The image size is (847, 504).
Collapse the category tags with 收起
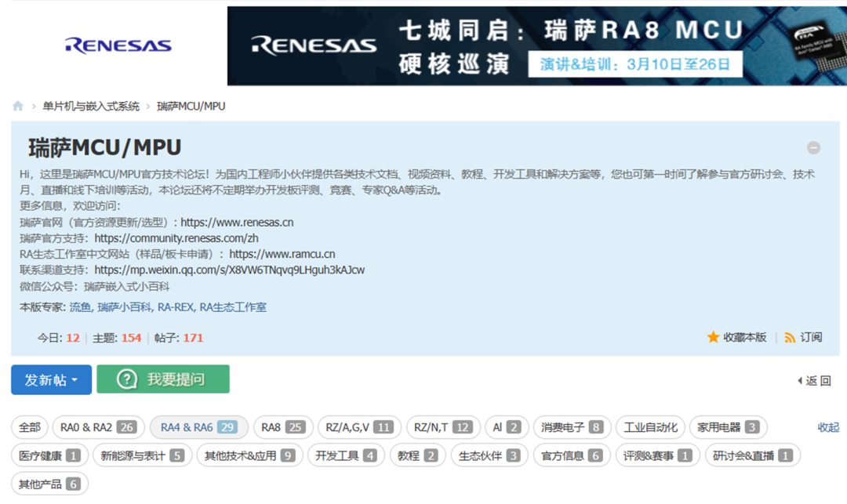pos(827,427)
